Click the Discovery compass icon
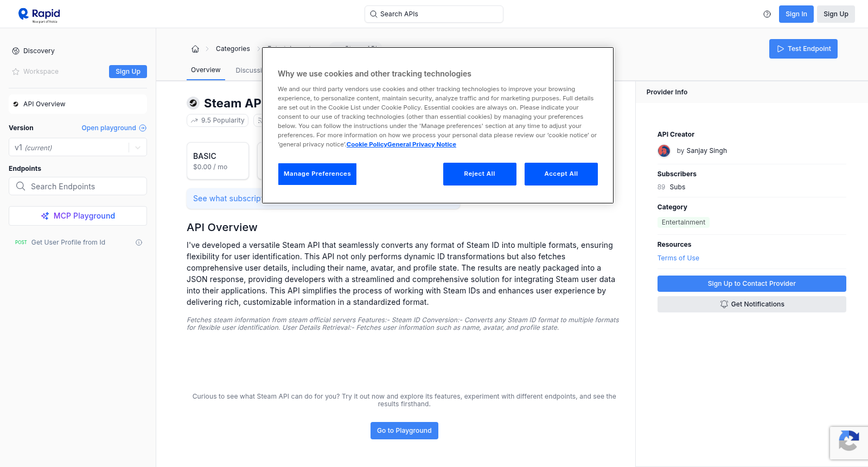Screen dimensions: 868x467 coord(16,51)
